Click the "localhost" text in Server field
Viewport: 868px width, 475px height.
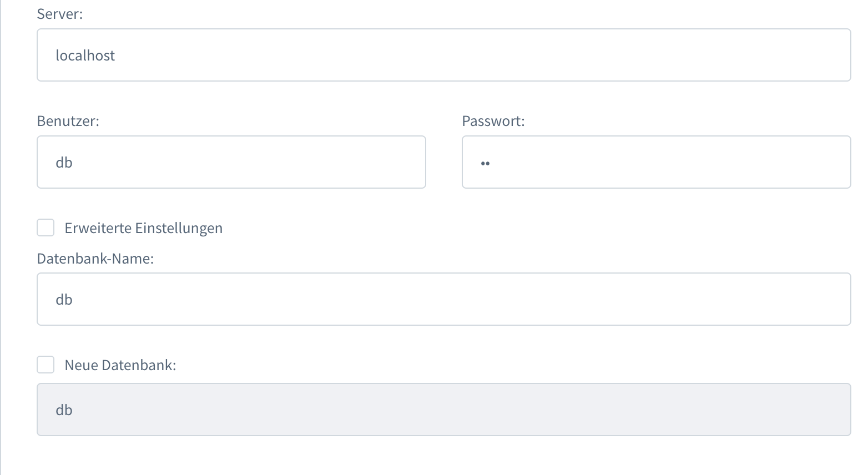pos(85,55)
